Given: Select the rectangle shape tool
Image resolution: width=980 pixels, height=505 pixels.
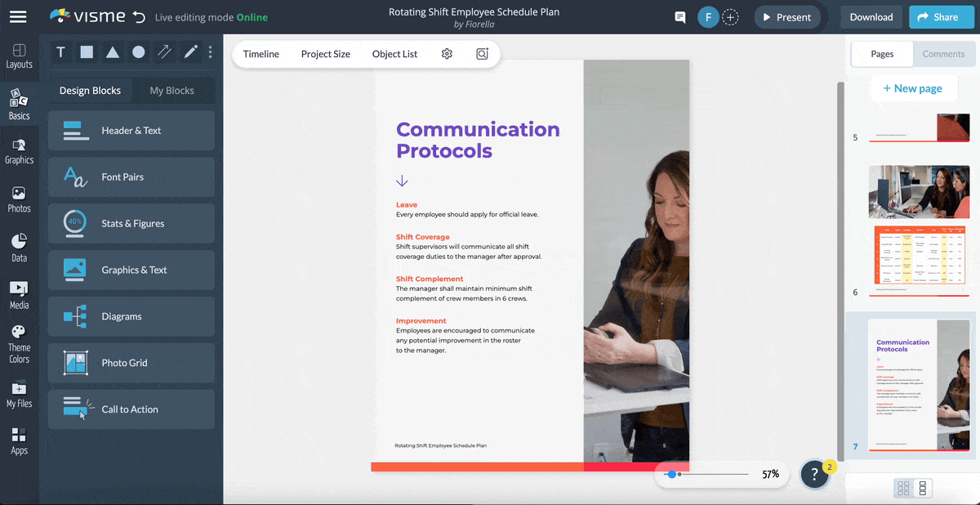Looking at the screenshot, I should [87, 51].
